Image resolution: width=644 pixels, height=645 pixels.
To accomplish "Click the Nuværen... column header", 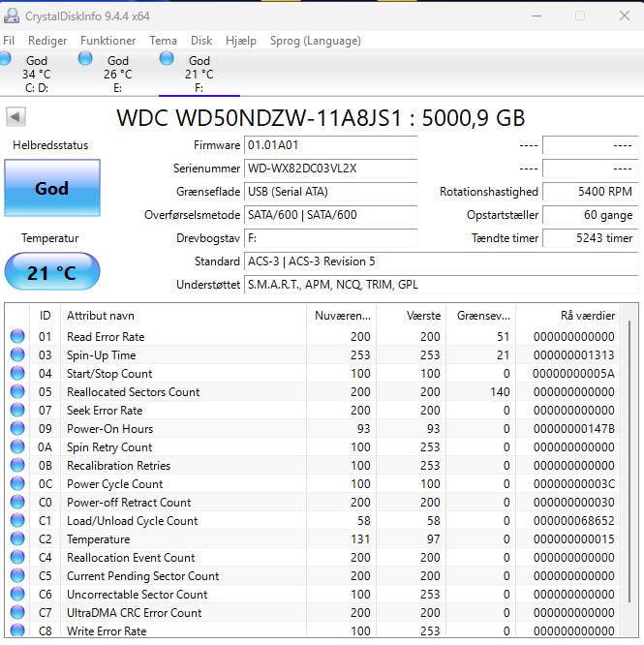I will 341,316.
